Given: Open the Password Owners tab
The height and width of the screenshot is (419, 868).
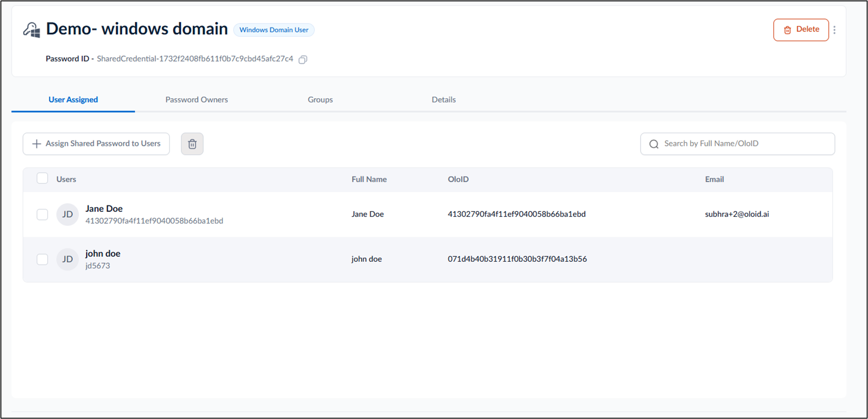Looking at the screenshot, I should [196, 100].
